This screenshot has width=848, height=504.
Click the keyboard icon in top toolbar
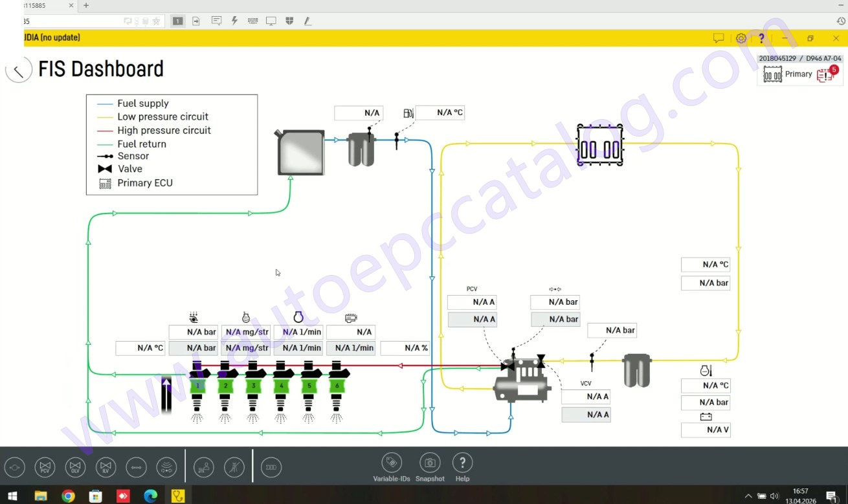[252, 21]
